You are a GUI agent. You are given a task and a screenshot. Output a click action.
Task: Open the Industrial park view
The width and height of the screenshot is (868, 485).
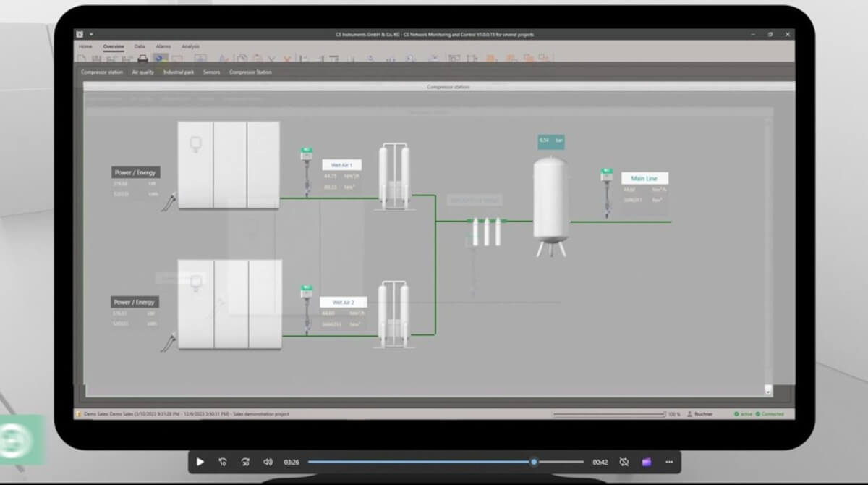pos(179,72)
